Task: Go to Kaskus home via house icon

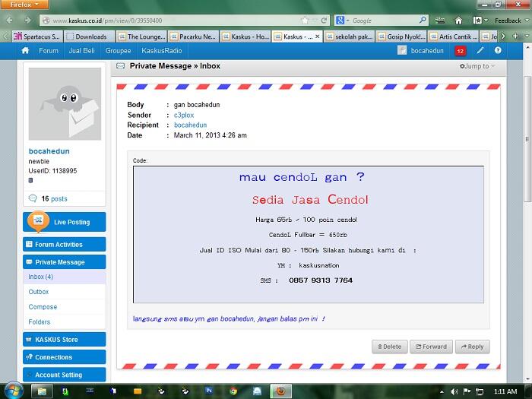Action: (x=25, y=51)
